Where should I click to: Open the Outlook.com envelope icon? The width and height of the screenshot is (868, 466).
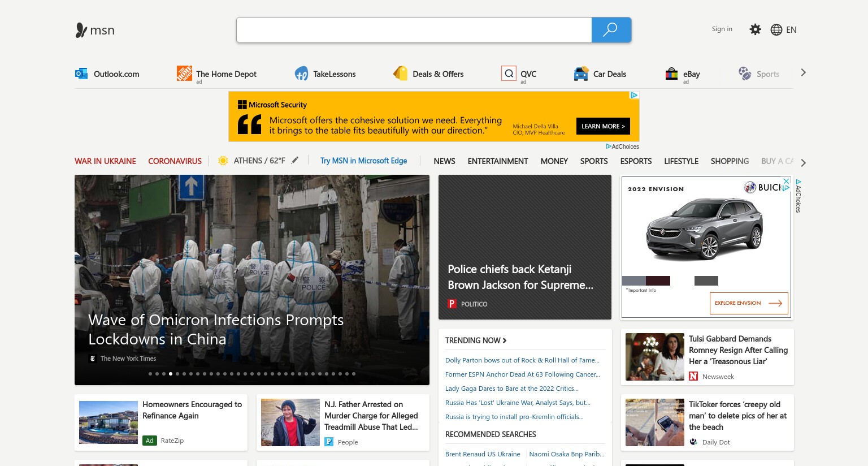tap(81, 74)
